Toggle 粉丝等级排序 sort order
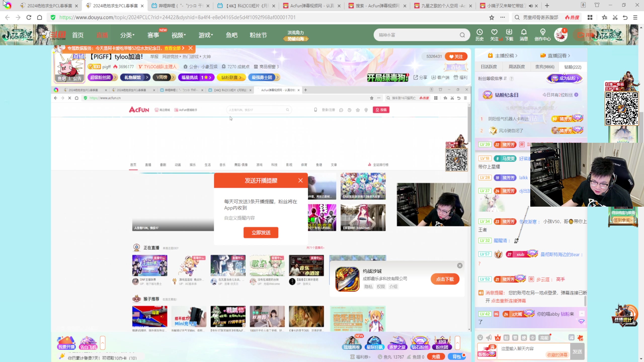 click(492, 78)
